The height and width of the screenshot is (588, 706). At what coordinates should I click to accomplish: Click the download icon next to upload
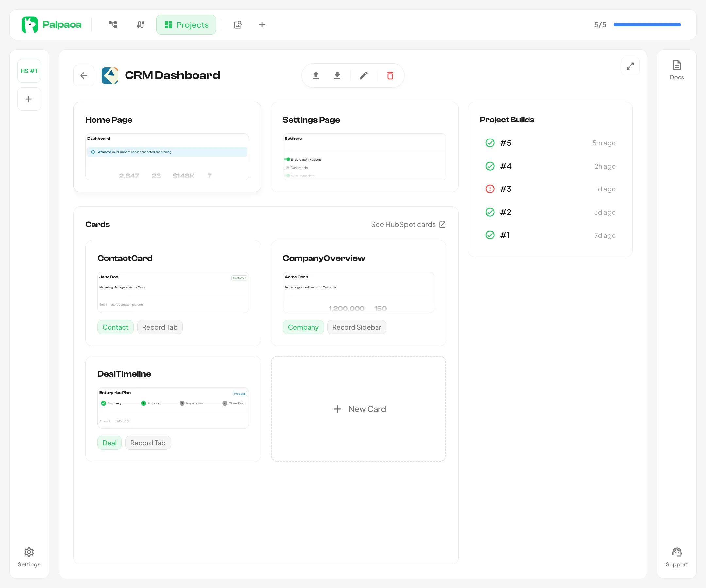337,75
